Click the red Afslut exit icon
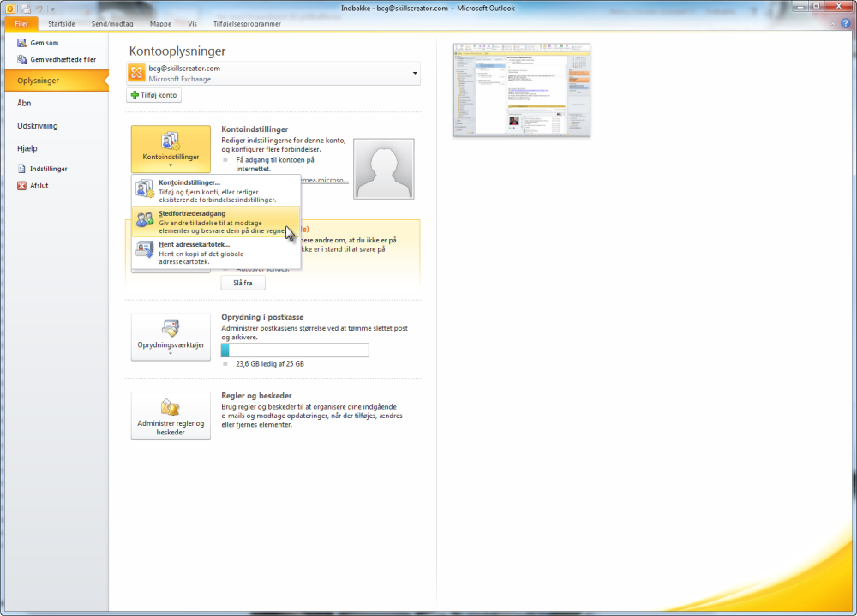This screenshot has height=616, width=857. (22, 185)
